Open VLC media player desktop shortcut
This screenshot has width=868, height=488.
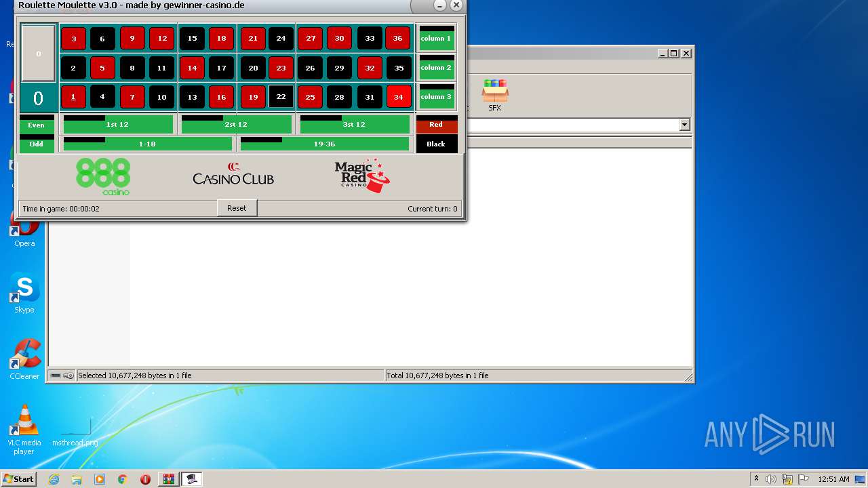click(24, 430)
